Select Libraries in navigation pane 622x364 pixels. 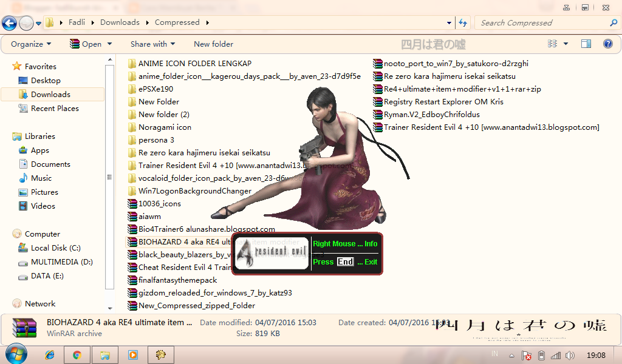(x=34, y=136)
